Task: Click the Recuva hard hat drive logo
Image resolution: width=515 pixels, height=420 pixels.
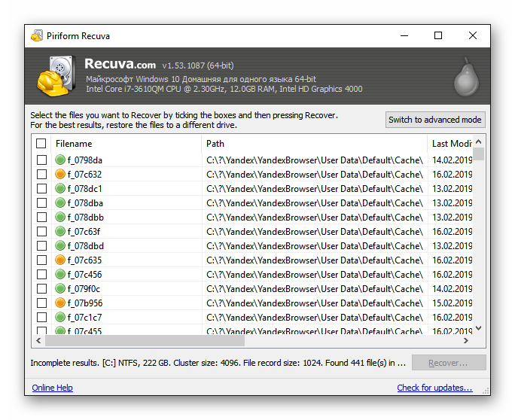Action: click(56, 76)
